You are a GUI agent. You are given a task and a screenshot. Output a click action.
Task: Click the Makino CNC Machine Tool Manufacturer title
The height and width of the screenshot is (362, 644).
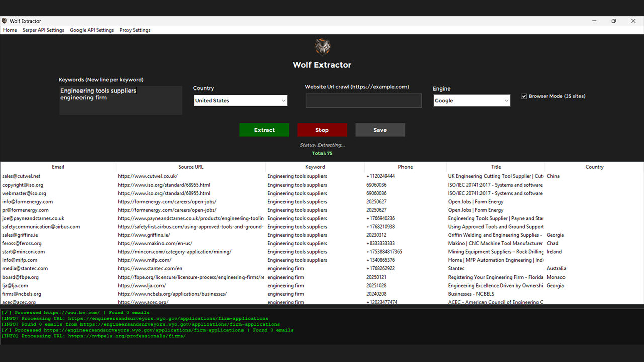(x=496, y=243)
